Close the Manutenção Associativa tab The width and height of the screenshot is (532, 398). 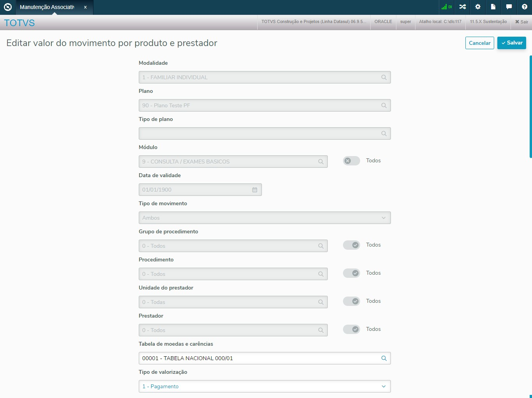point(85,7)
